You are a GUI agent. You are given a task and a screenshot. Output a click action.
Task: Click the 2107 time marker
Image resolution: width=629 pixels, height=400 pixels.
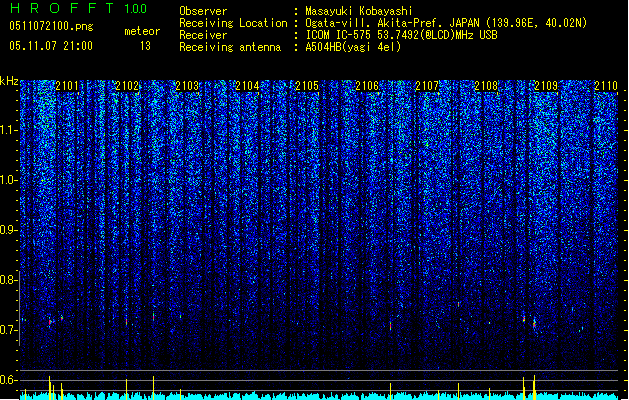click(427, 86)
